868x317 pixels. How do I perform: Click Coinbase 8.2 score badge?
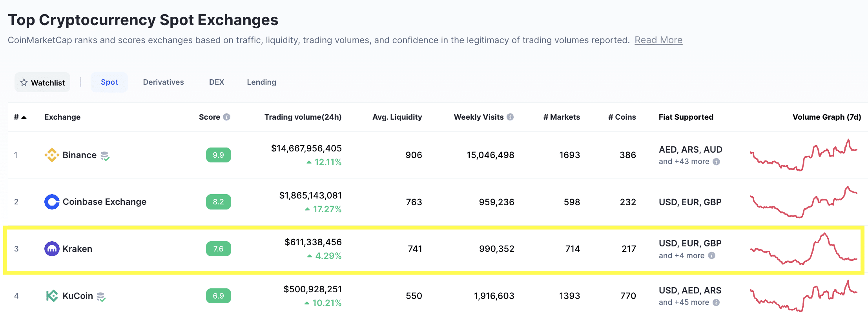click(219, 202)
